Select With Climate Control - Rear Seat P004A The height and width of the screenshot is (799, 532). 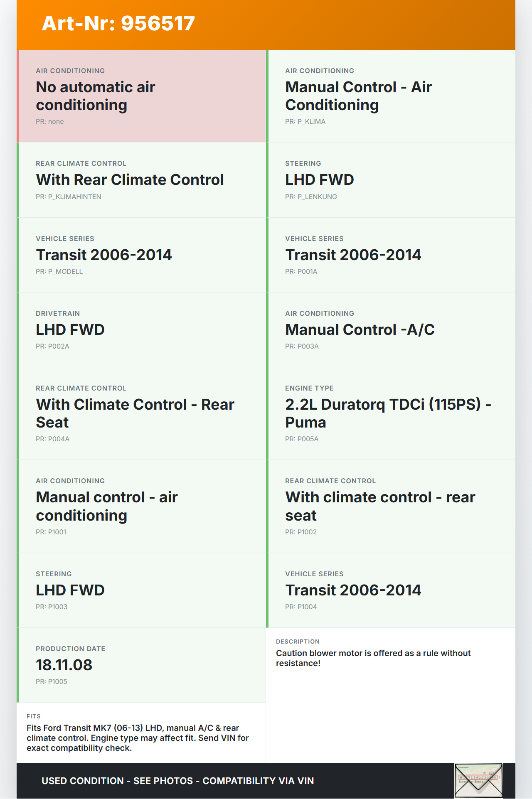click(142, 413)
